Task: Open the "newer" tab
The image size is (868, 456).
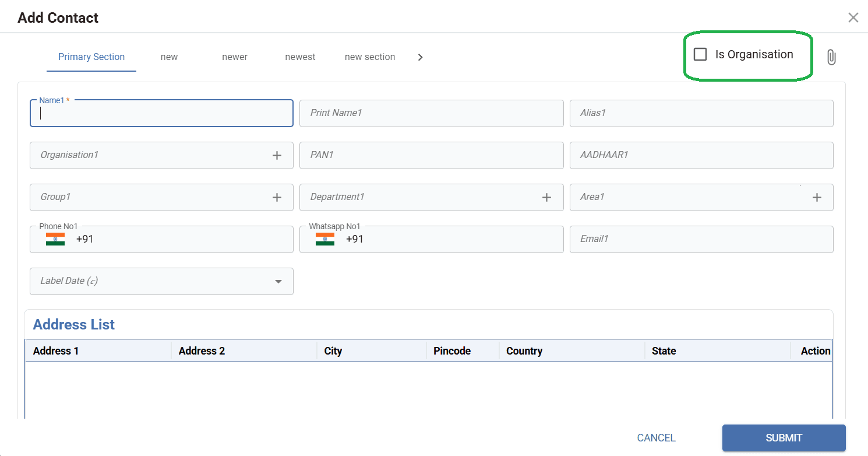Action: point(235,57)
